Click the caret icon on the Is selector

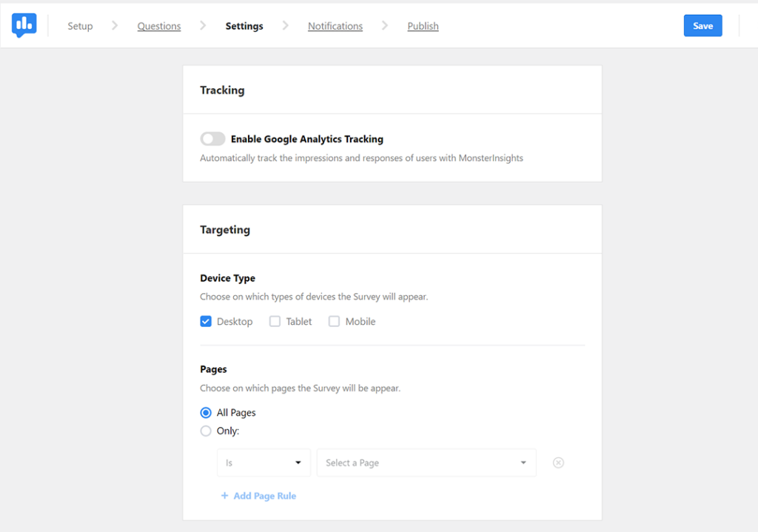[298, 462]
